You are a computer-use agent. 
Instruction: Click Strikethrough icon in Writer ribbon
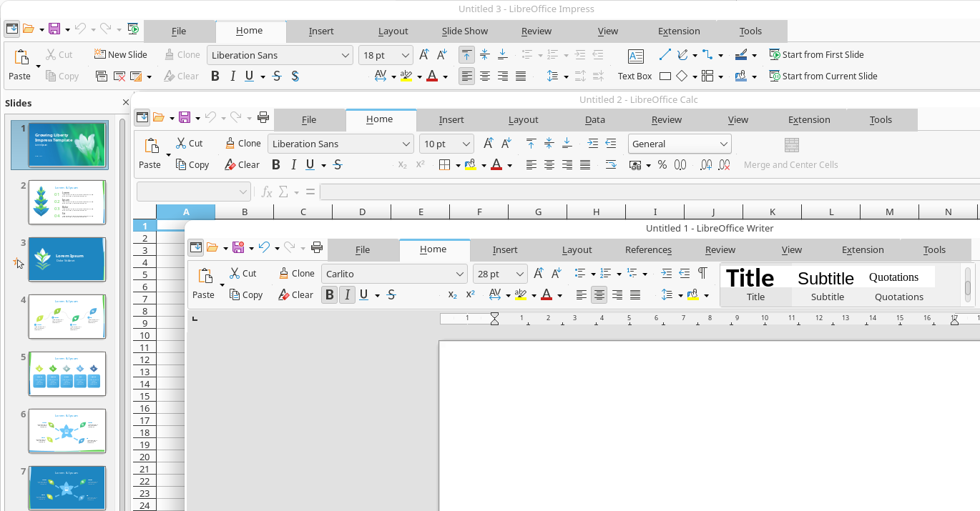(391, 294)
